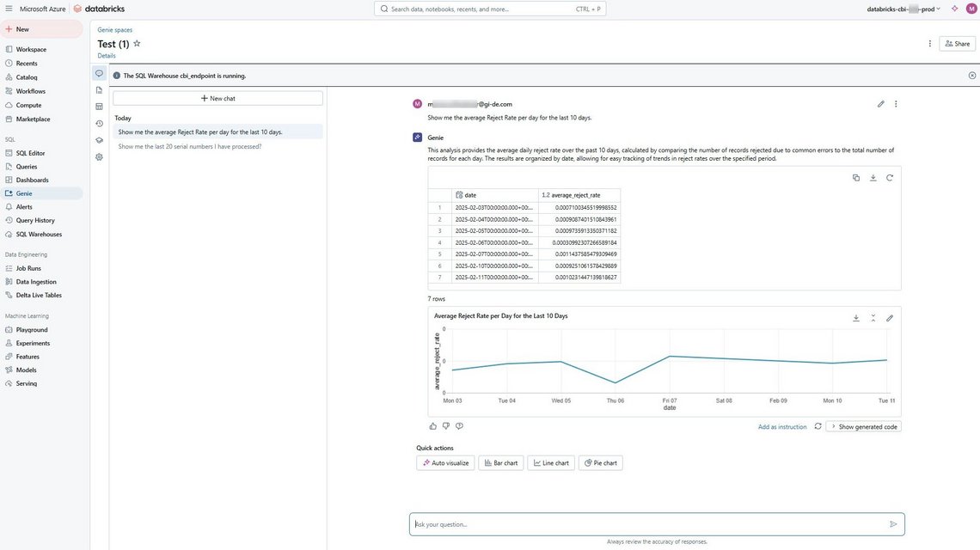Star the Test (1) Genie space
The image size is (980, 550).
click(x=137, y=43)
